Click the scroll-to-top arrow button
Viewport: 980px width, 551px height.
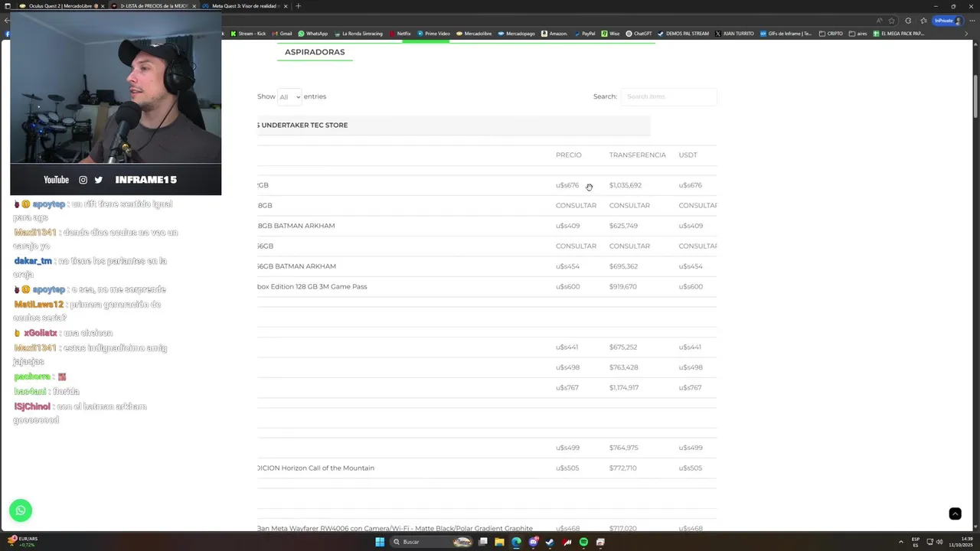[955, 514]
